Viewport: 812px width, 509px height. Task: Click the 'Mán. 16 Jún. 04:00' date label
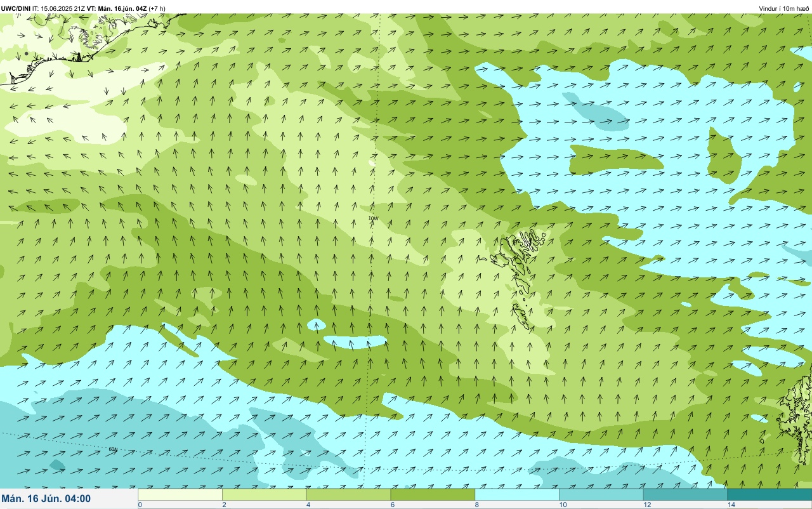[46, 499]
